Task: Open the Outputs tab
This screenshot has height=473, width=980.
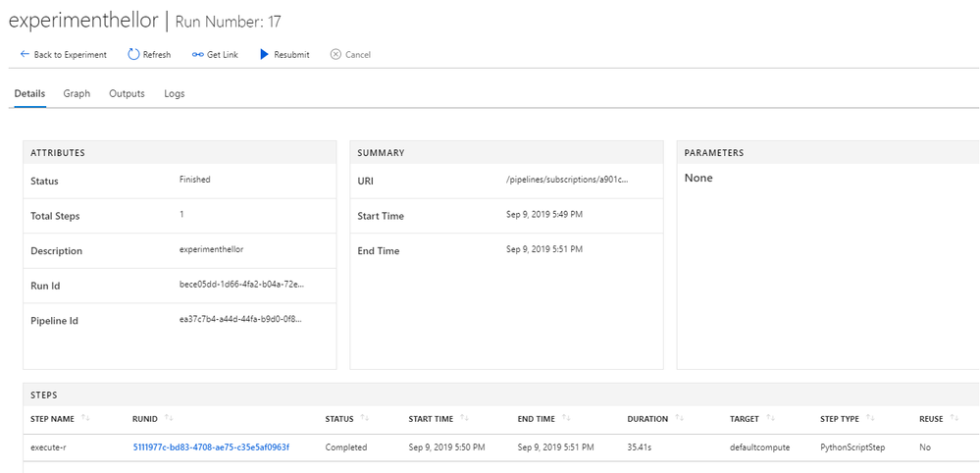Action: pyautogui.click(x=127, y=94)
